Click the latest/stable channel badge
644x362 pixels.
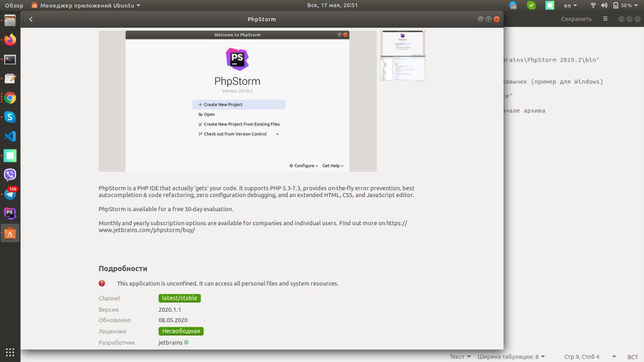180,298
